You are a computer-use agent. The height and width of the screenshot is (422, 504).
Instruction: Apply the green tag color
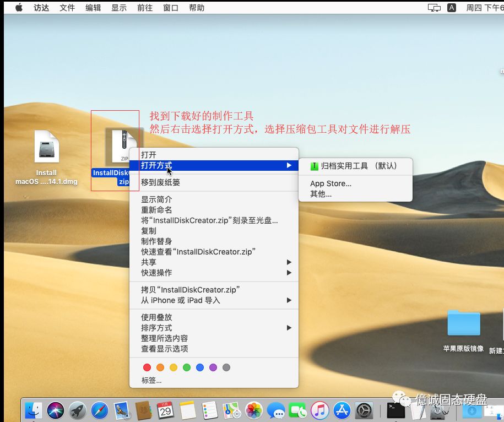pos(186,367)
